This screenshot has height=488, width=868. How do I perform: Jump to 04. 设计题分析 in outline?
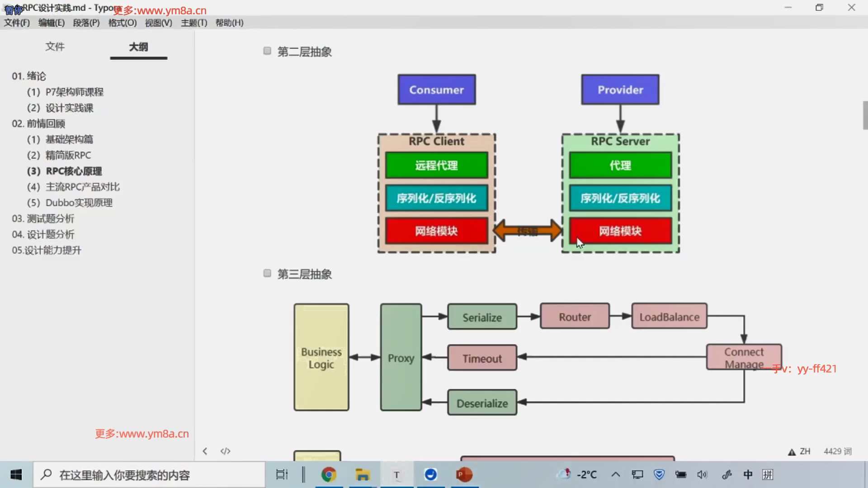coord(43,234)
